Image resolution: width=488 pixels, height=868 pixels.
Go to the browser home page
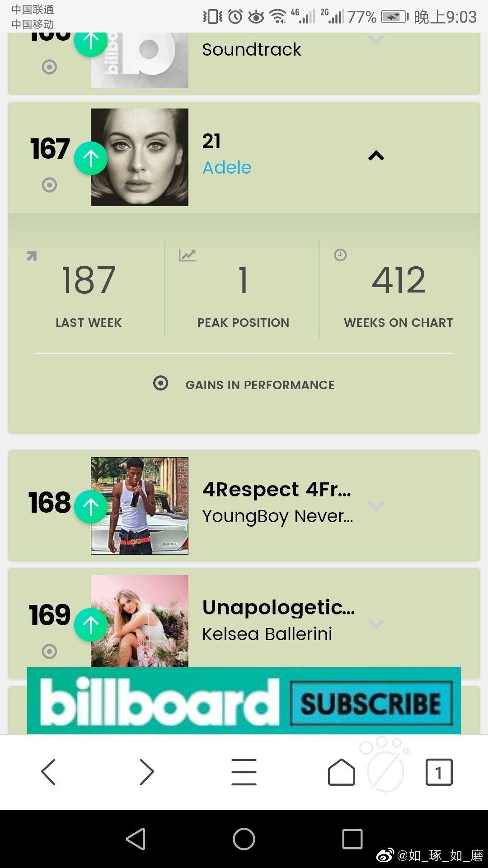[341, 772]
